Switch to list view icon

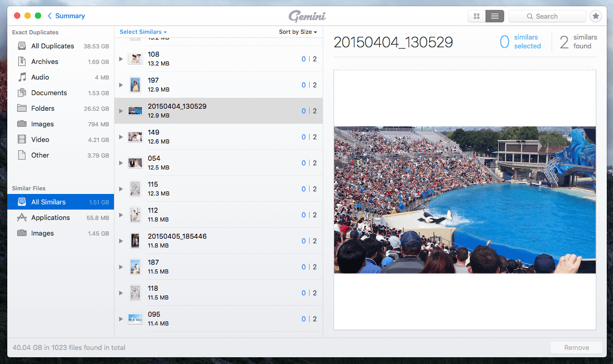(494, 16)
